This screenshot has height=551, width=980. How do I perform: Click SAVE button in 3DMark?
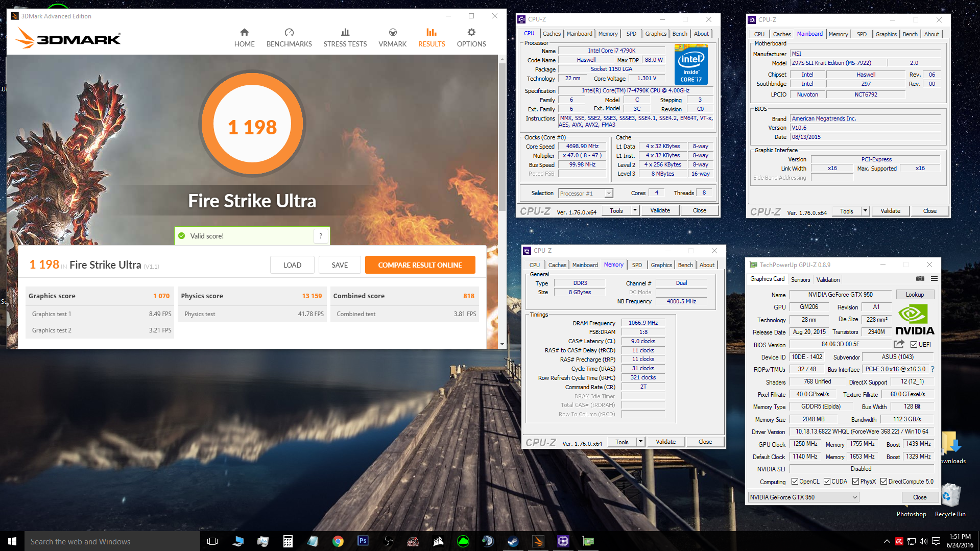click(340, 265)
